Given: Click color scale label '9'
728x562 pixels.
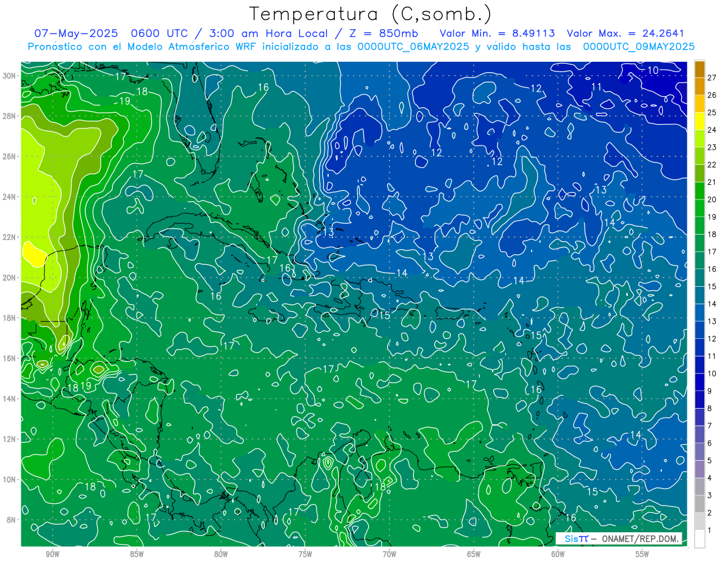Looking at the screenshot, I should [x=710, y=391].
